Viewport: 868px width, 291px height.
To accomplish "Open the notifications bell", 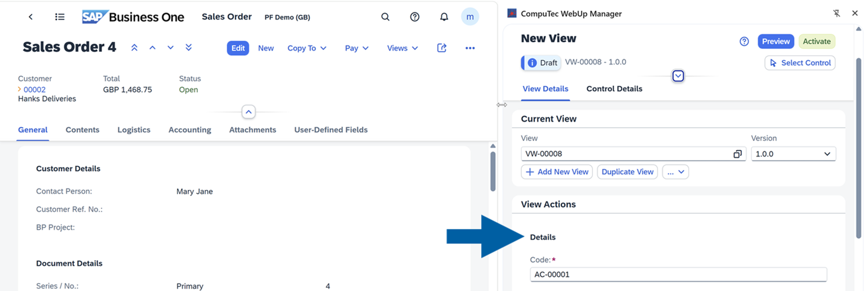I will pyautogui.click(x=444, y=17).
